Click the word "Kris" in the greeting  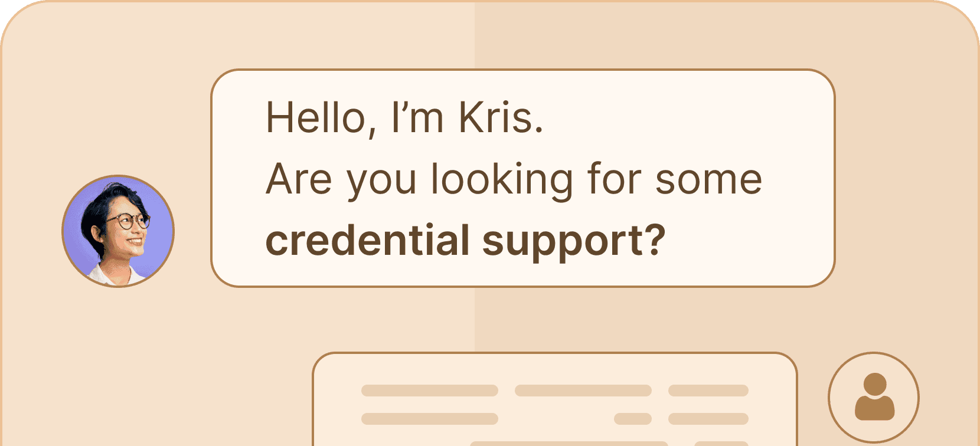click(496, 118)
